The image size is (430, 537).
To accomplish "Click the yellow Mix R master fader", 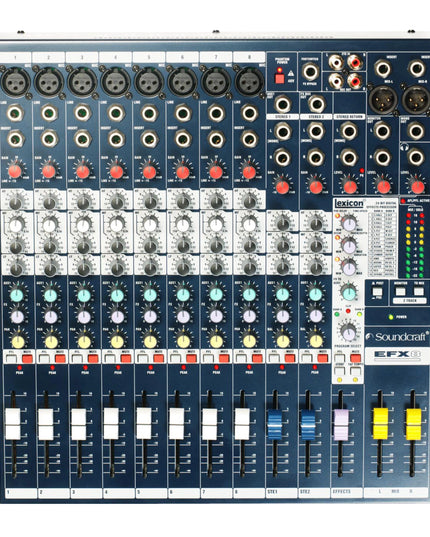I will pos(413,424).
